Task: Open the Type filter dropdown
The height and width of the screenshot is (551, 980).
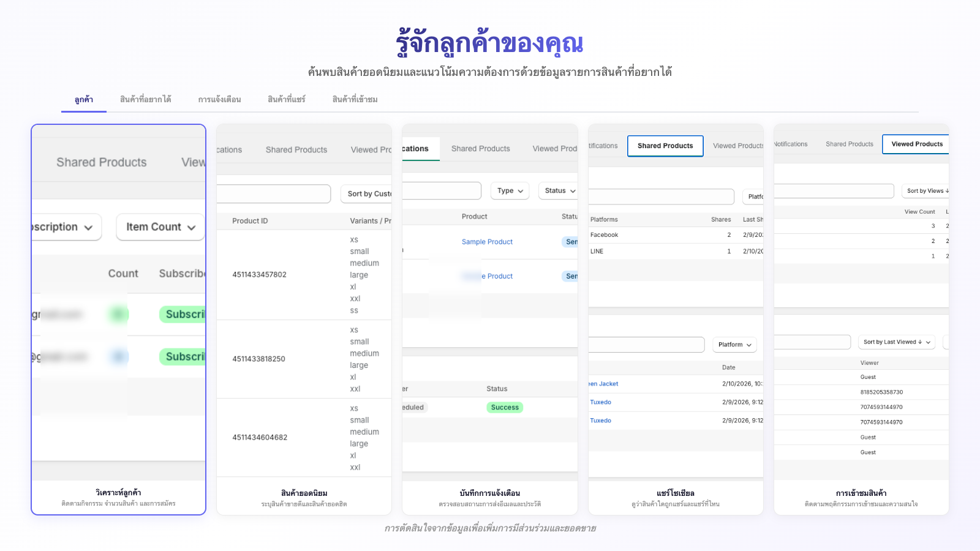Action: (x=510, y=191)
